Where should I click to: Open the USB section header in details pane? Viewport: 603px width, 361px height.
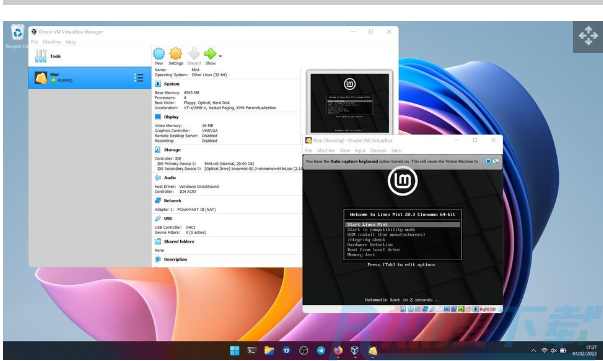(x=168, y=218)
